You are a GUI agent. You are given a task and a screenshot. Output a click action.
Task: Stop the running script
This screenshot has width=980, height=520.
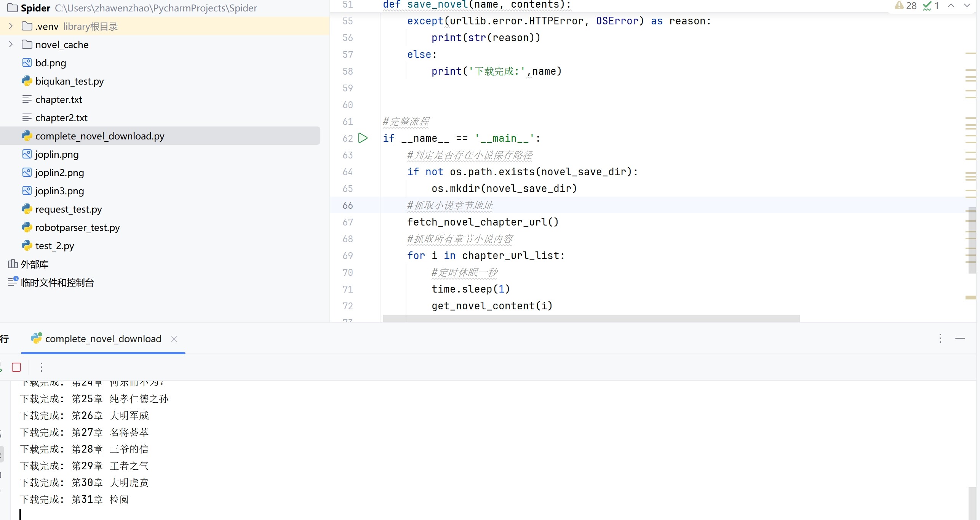[x=16, y=367]
